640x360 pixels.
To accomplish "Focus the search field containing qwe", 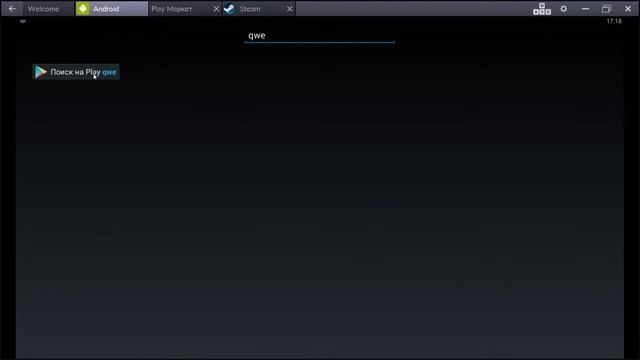I will (x=320, y=36).
